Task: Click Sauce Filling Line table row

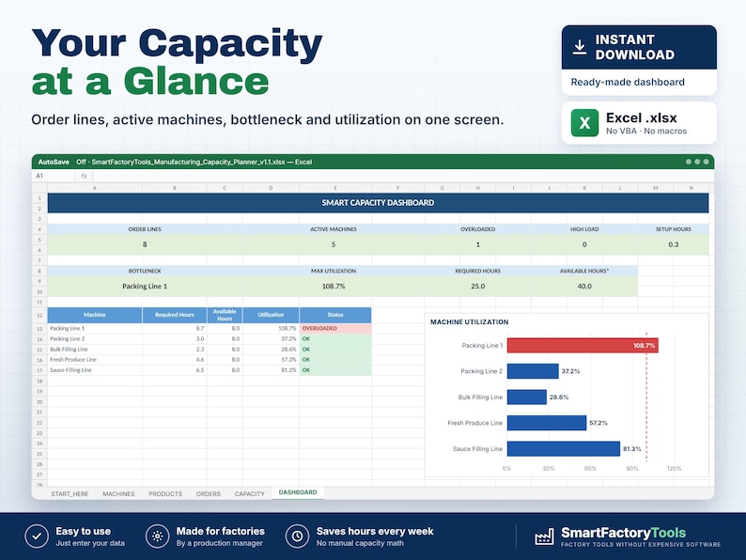Action: [210, 370]
